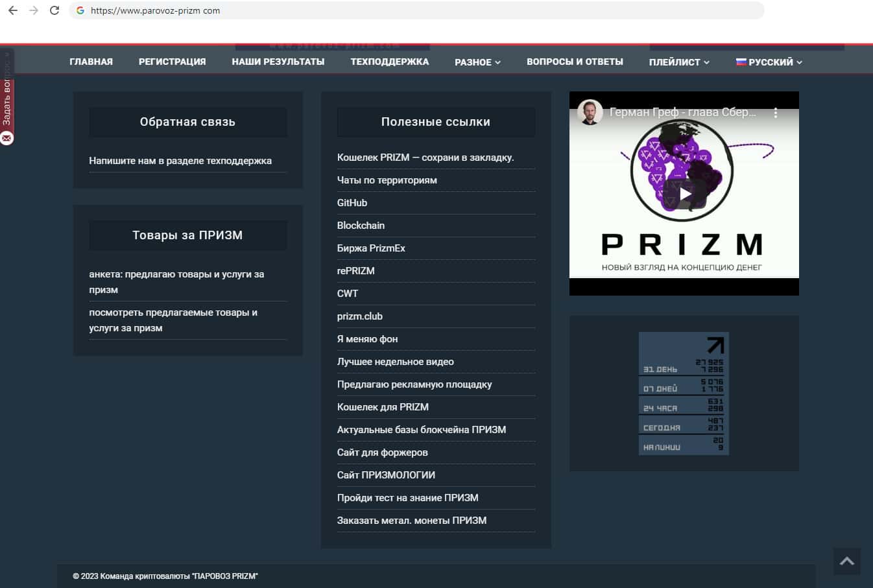The width and height of the screenshot is (873, 588).
Task: Open 'Кошелек PRIZM — сохрани в закладку' link
Action: (x=425, y=158)
